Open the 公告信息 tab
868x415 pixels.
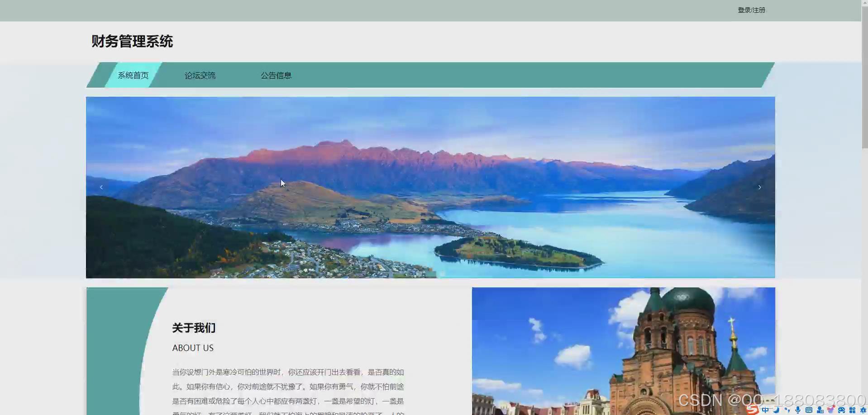click(x=276, y=75)
